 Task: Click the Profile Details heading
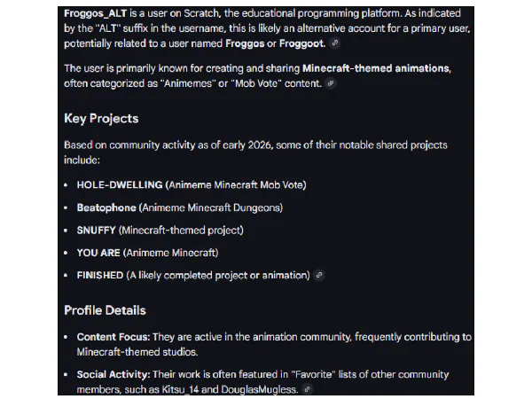click(105, 310)
